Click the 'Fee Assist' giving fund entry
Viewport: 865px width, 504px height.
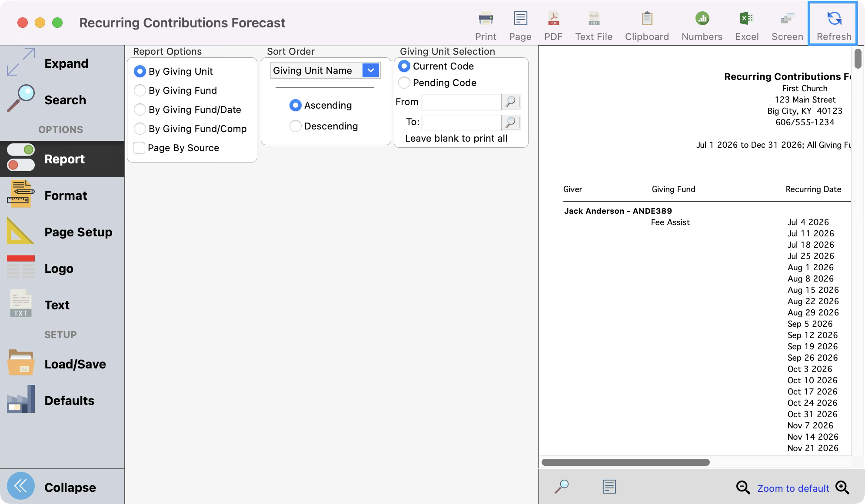coord(670,222)
